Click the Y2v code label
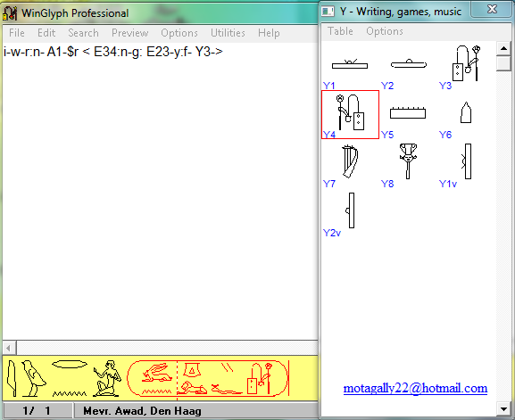Viewport: 515px width, 420px height. click(332, 233)
